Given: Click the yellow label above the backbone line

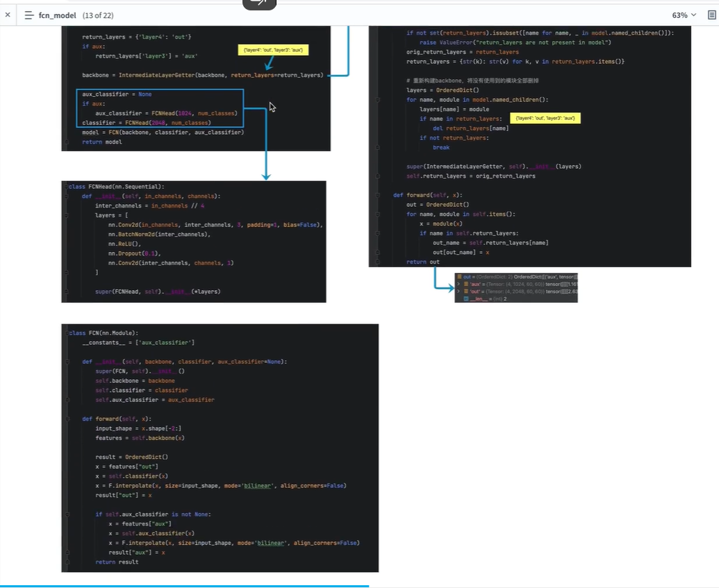Looking at the screenshot, I should [x=273, y=50].
